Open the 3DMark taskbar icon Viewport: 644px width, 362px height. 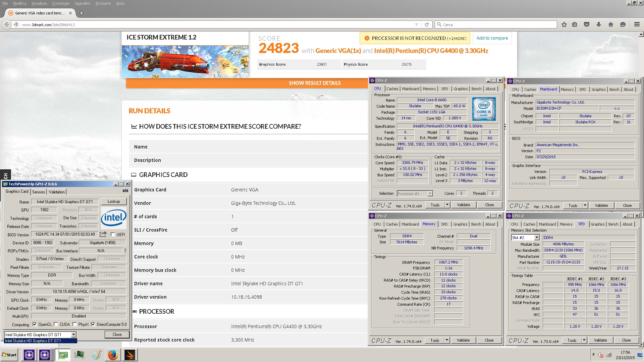tap(130, 355)
